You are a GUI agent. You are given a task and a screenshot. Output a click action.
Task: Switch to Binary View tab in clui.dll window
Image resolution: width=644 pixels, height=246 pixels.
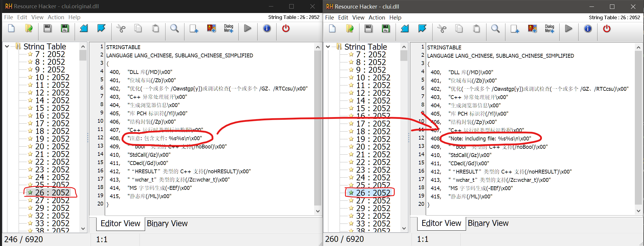[x=488, y=223]
